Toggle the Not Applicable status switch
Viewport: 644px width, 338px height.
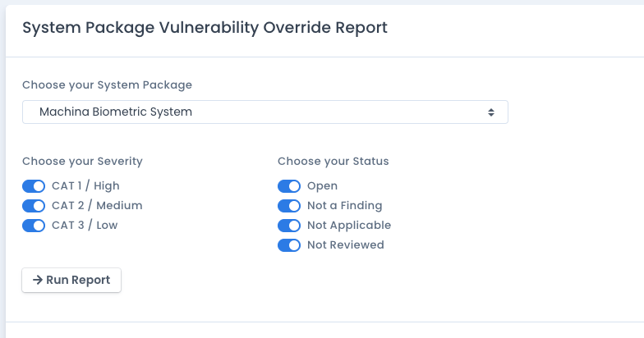coord(289,226)
